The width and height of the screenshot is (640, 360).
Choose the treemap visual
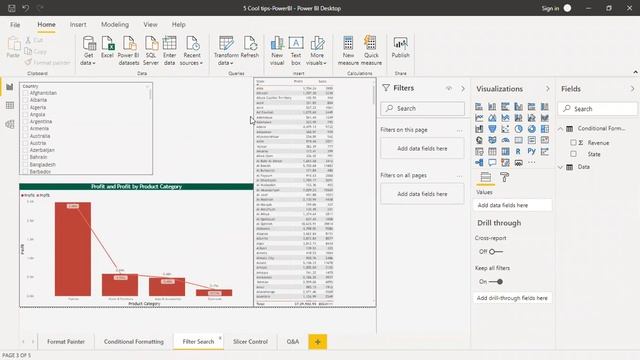point(544,129)
